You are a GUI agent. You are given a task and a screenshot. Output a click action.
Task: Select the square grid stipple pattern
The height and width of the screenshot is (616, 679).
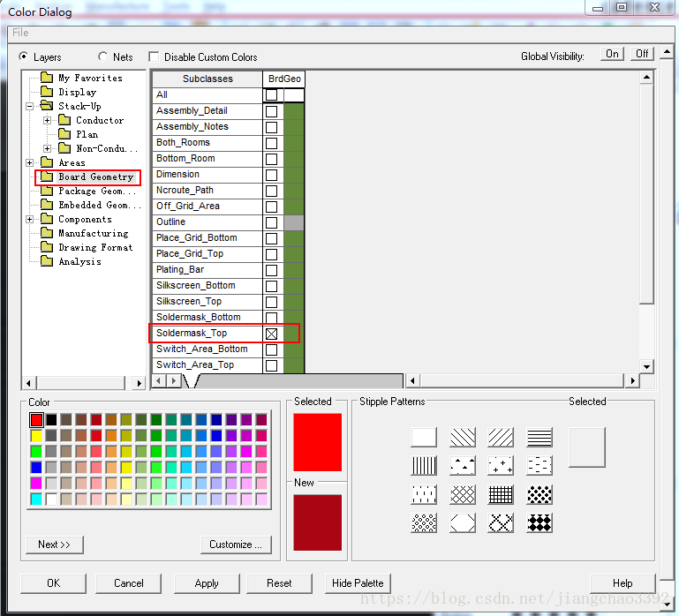(501, 494)
